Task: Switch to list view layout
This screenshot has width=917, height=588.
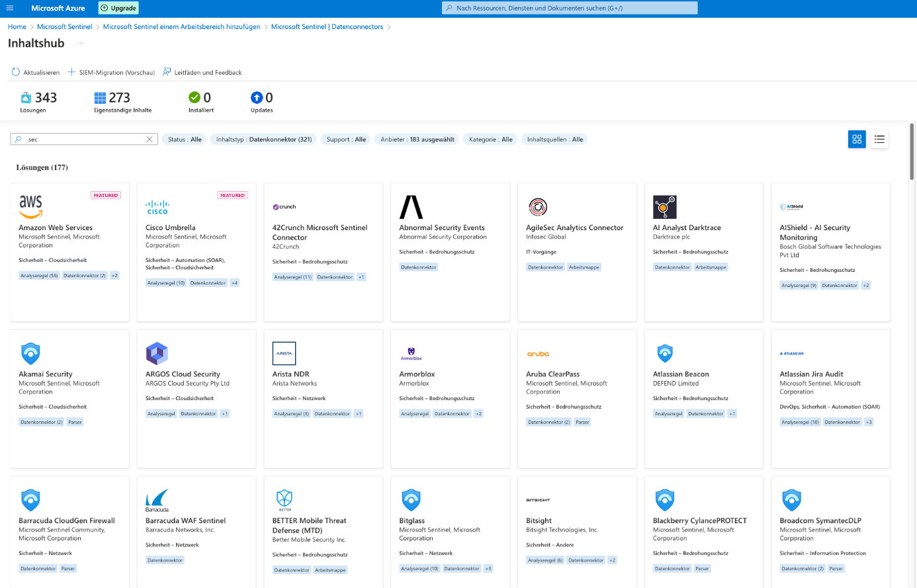Action: coord(879,140)
